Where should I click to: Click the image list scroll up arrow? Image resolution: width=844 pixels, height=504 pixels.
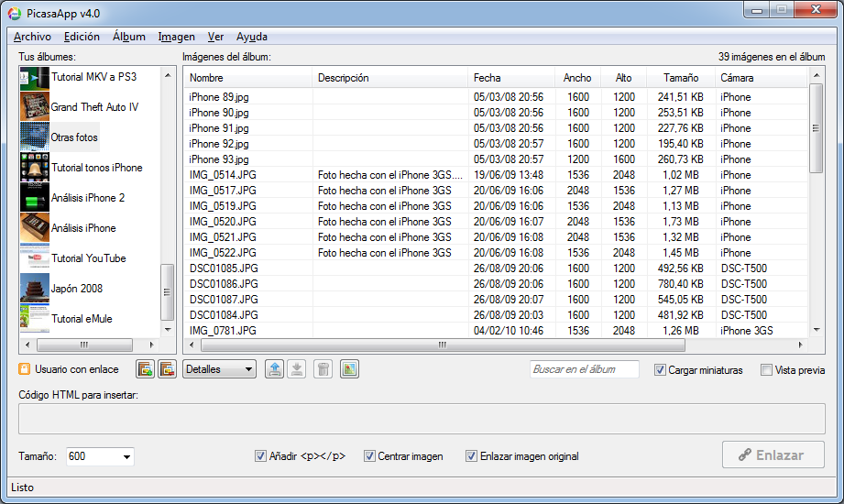coord(816,75)
